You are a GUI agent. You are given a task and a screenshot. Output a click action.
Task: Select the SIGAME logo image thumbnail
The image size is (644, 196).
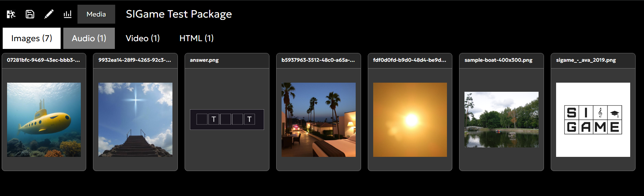tap(593, 120)
